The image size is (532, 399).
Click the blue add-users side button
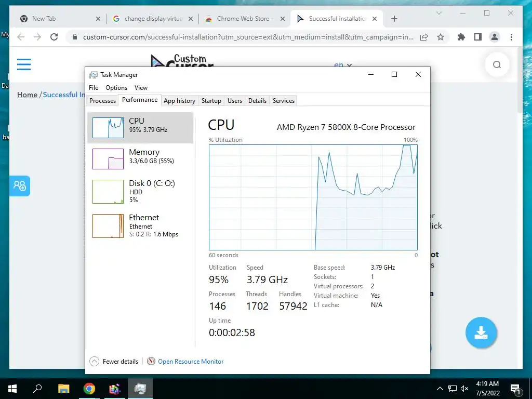[20, 186]
